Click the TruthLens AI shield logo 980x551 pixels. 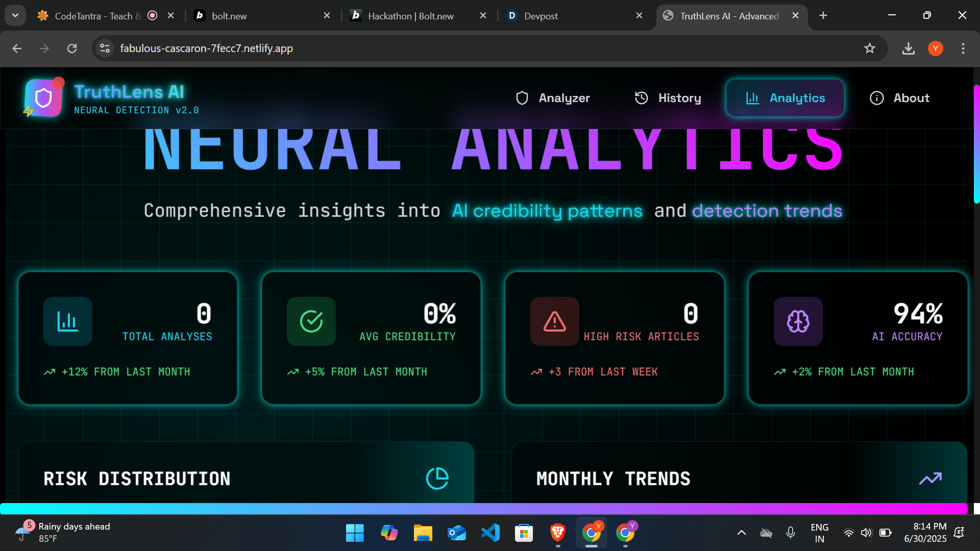pos(43,97)
